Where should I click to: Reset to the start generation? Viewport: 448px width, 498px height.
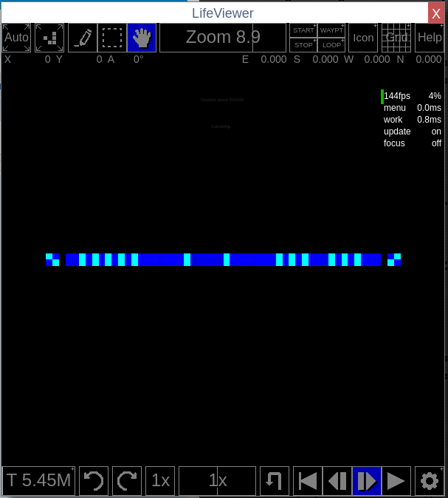pyautogui.click(x=308, y=481)
